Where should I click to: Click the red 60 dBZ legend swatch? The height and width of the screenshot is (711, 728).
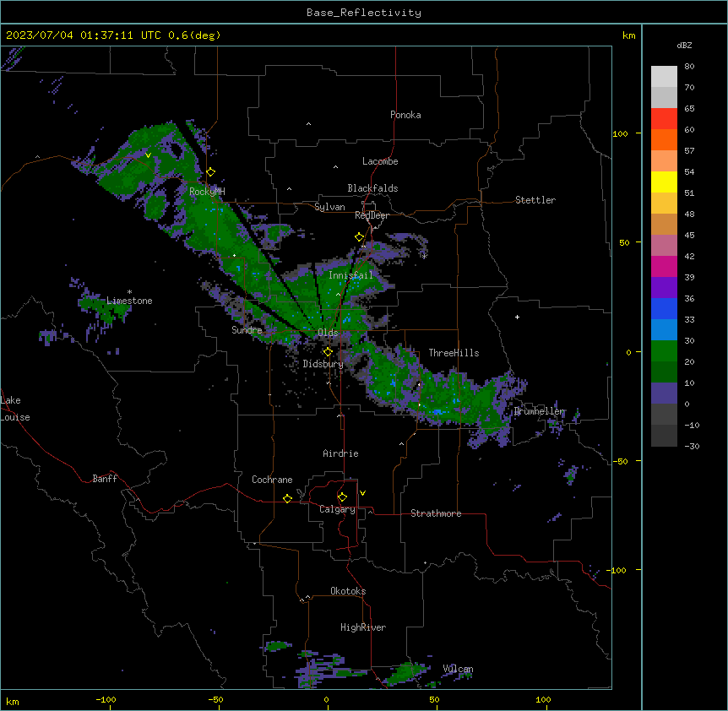(664, 119)
